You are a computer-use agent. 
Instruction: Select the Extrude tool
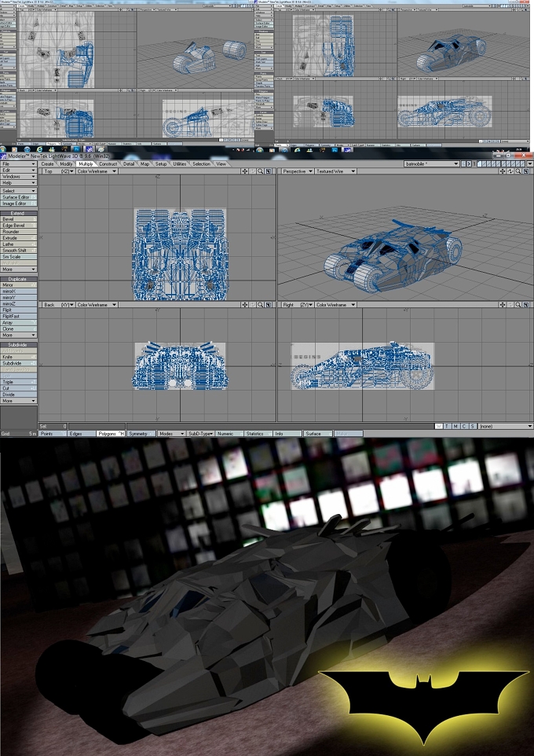(18, 238)
